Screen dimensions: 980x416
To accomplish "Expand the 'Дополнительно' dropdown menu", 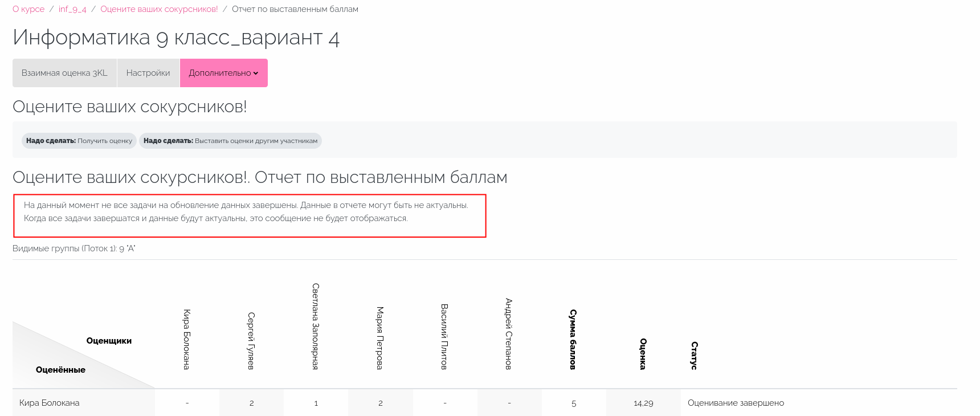I will coord(223,73).
